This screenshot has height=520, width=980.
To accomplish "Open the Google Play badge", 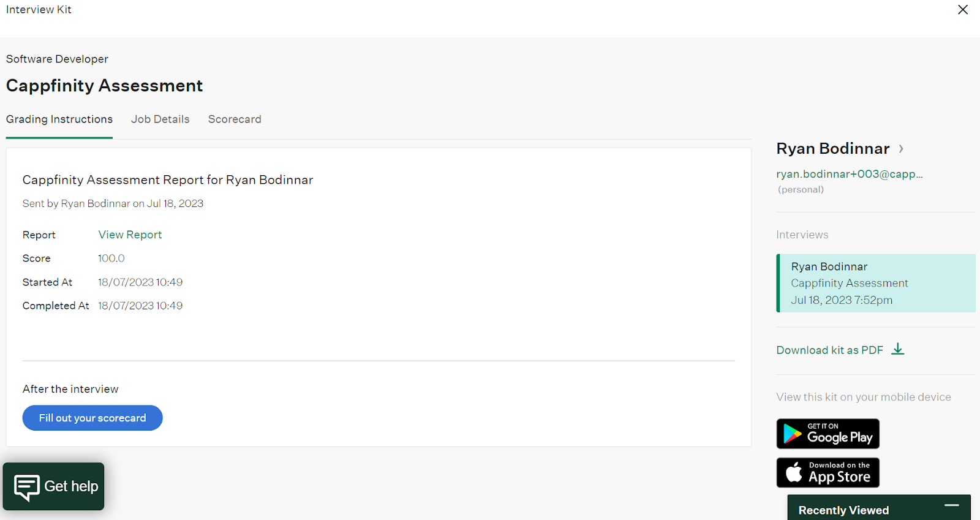I will (828, 434).
